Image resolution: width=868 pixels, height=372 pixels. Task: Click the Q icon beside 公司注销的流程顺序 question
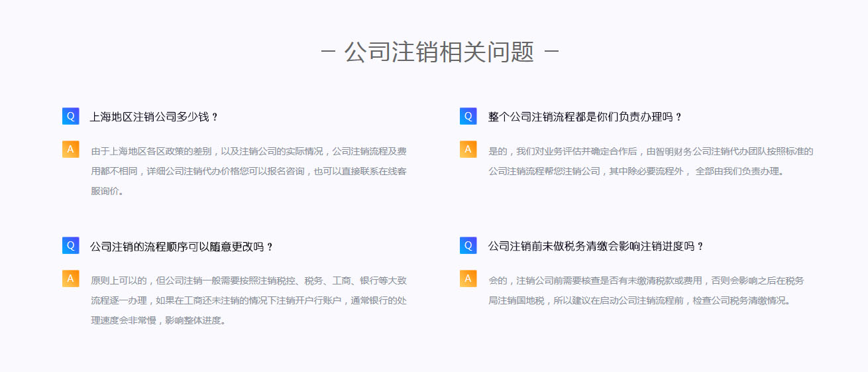(70, 245)
